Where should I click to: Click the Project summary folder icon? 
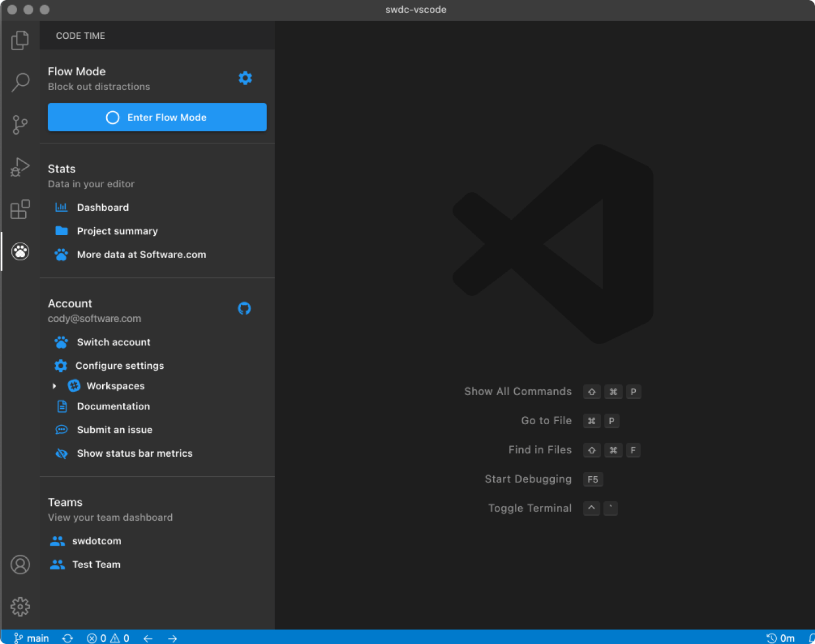pos(61,231)
